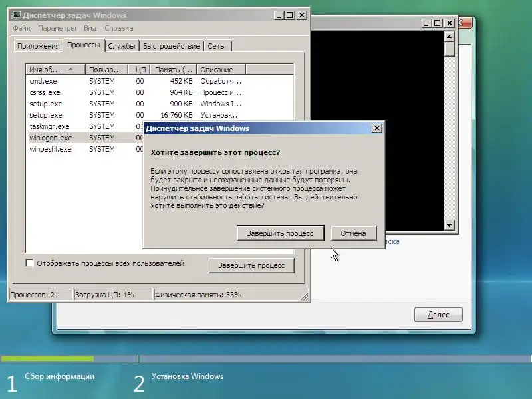
Task: Select the cmd.exe process row
Action: pyautogui.click(x=160, y=81)
